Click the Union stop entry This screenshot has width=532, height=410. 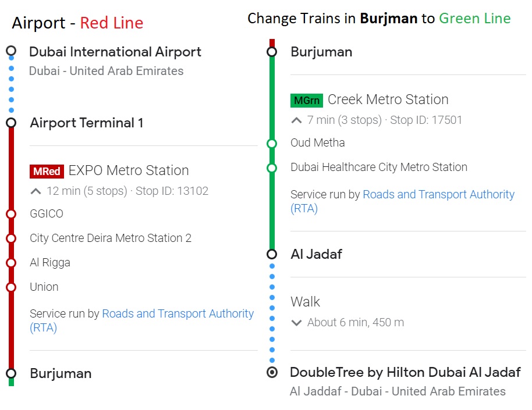[x=44, y=287]
